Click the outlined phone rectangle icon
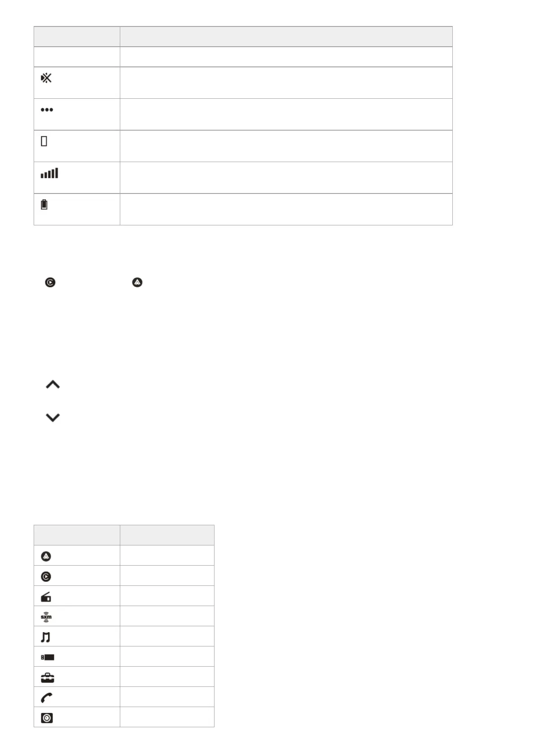 [x=44, y=141]
